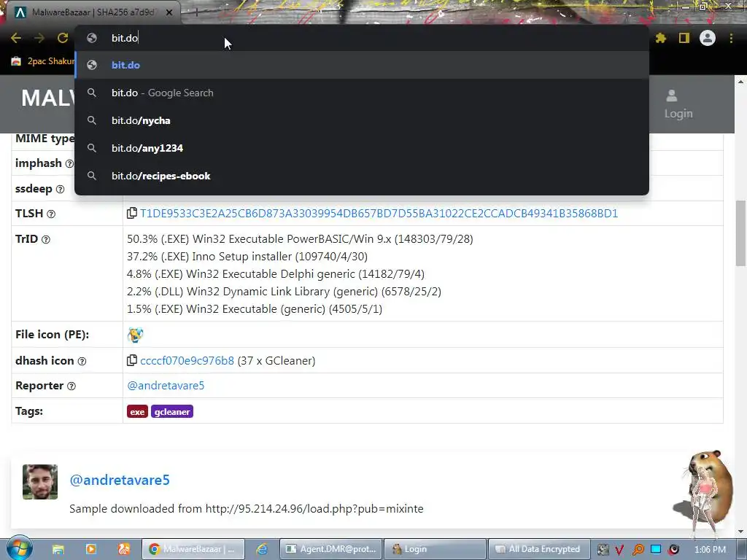Click the red V system tray icon
Screen dimensions: 747x560
pos(619,550)
